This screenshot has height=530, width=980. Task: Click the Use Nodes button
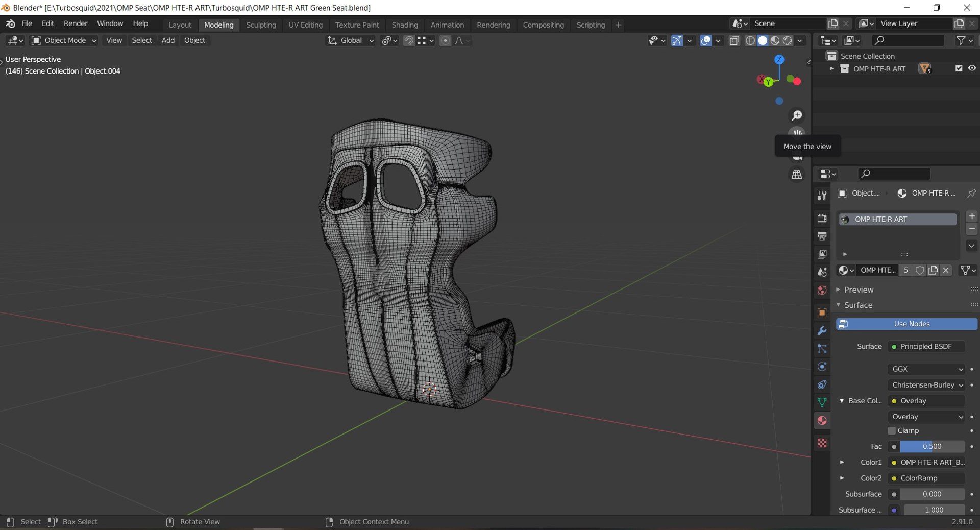[906, 324]
